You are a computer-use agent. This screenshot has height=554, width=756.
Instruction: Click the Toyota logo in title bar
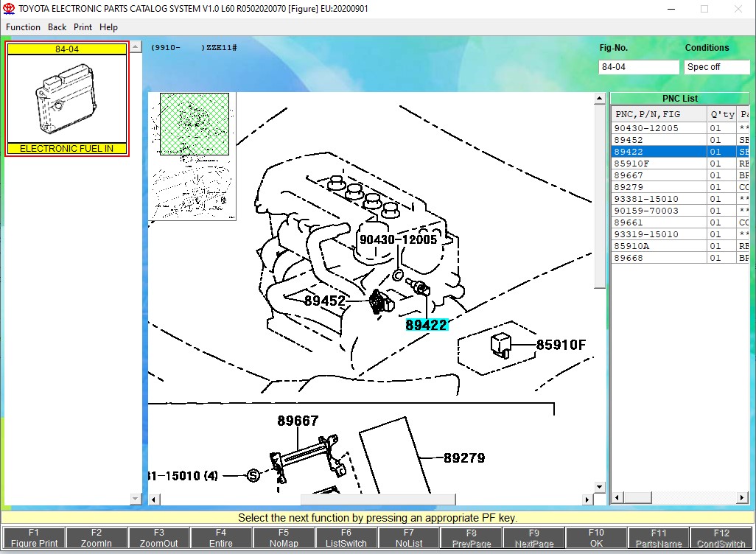pyautogui.click(x=9, y=9)
